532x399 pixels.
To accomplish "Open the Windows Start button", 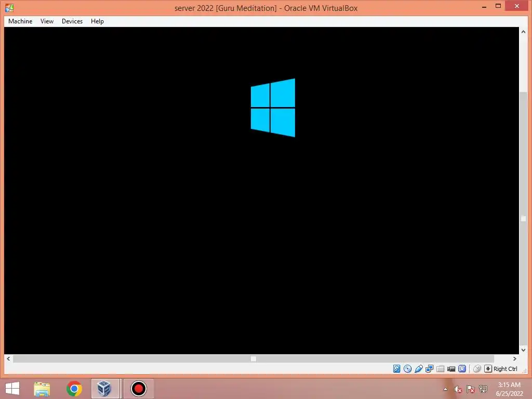I will (x=12, y=389).
